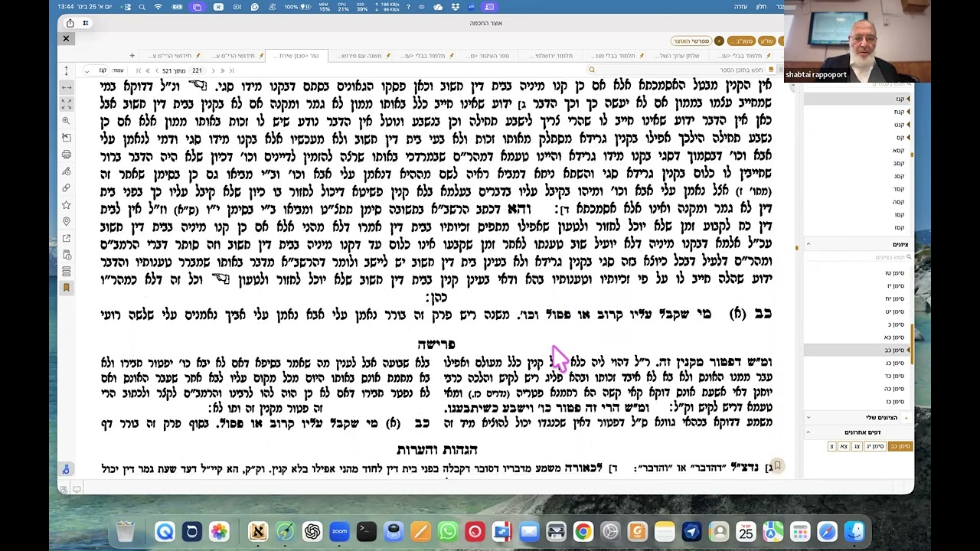980x551 pixels.
Task: Open Zoom app in the Dock
Action: (339, 531)
